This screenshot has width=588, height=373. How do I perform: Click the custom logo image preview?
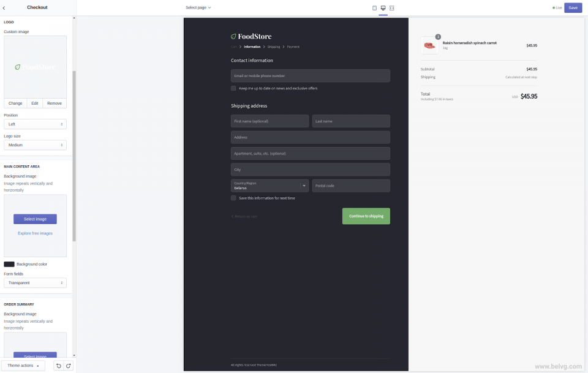(x=36, y=67)
